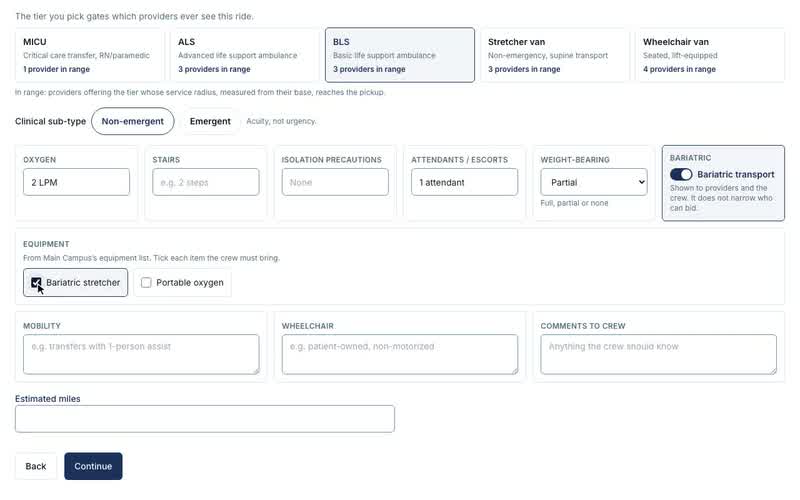Click the EQUIPMENT section heading

point(46,244)
